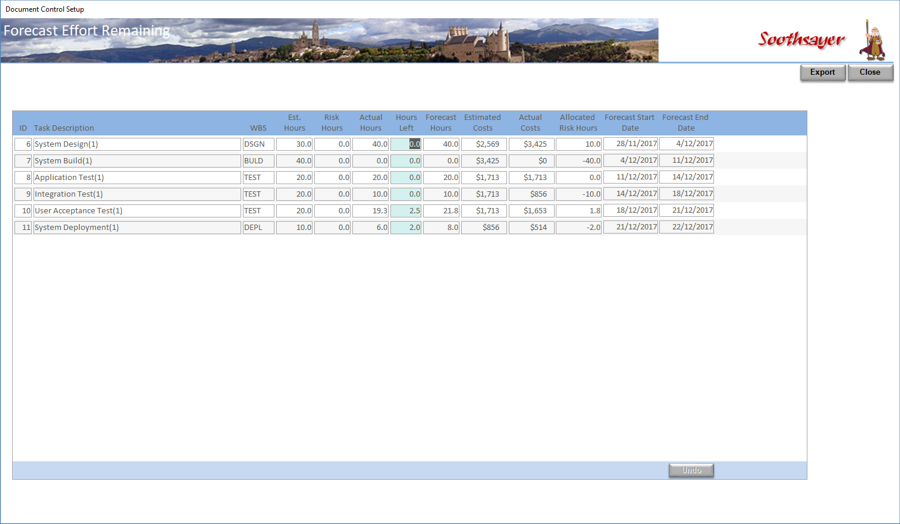This screenshot has width=900, height=524.
Task: Select Hours Left field for System Design(1)
Action: pos(406,144)
